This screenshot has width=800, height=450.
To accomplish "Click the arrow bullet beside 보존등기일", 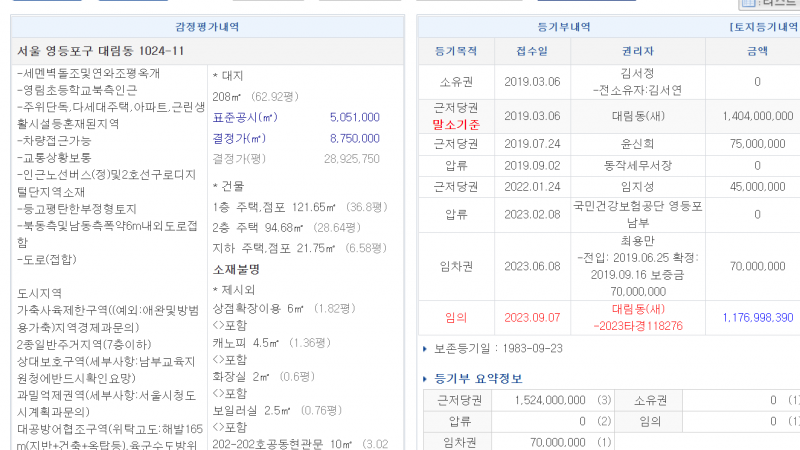I will point(426,349).
